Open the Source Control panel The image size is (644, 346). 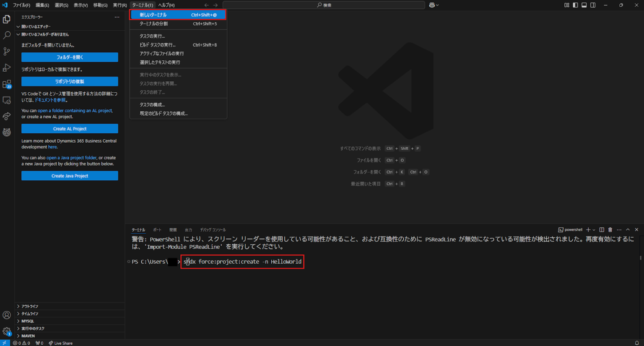[x=6, y=51]
